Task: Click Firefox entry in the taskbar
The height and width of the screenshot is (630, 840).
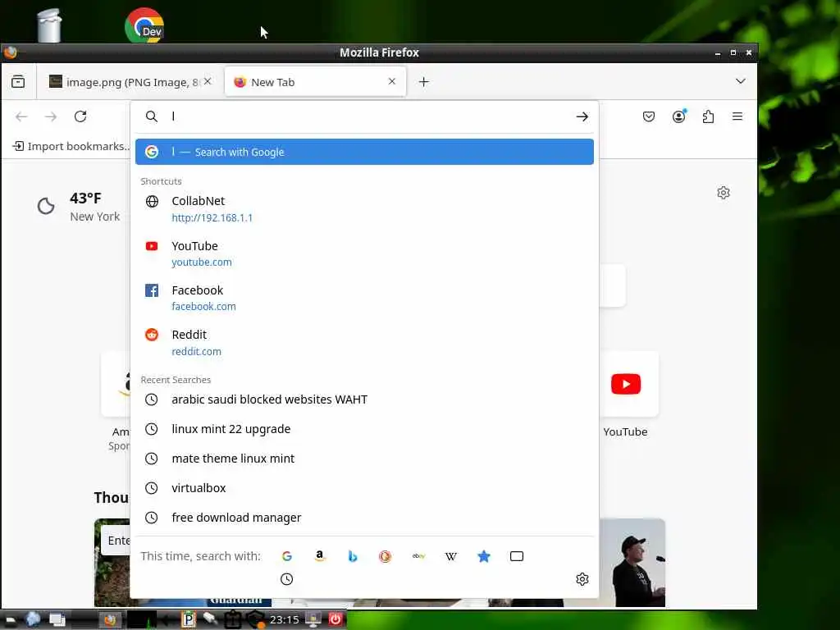Action: pos(111,620)
